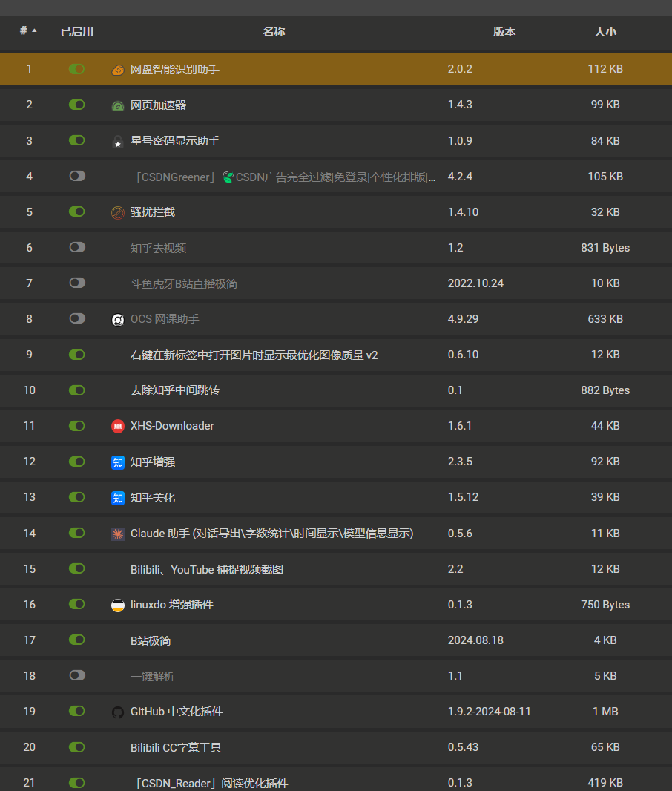Click the OCS 网课助手 icon
The height and width of the screenshot is (791, 672).
tap(117, 319)
